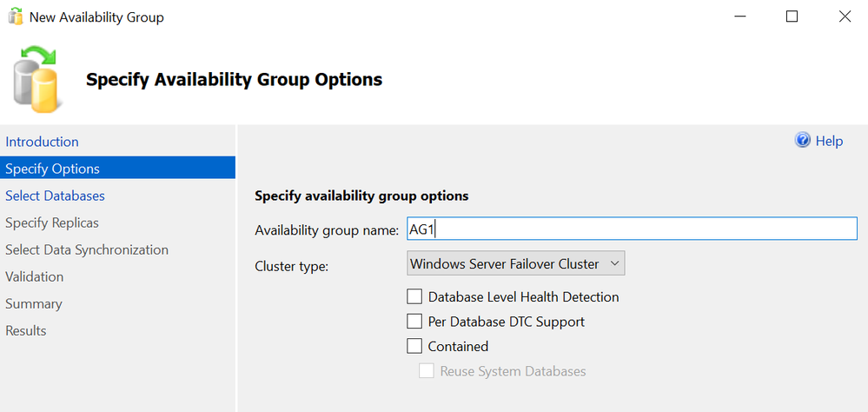Maximize the New Availability Group window
Viewport: 868px width, 412px height.
coord(792,17)
